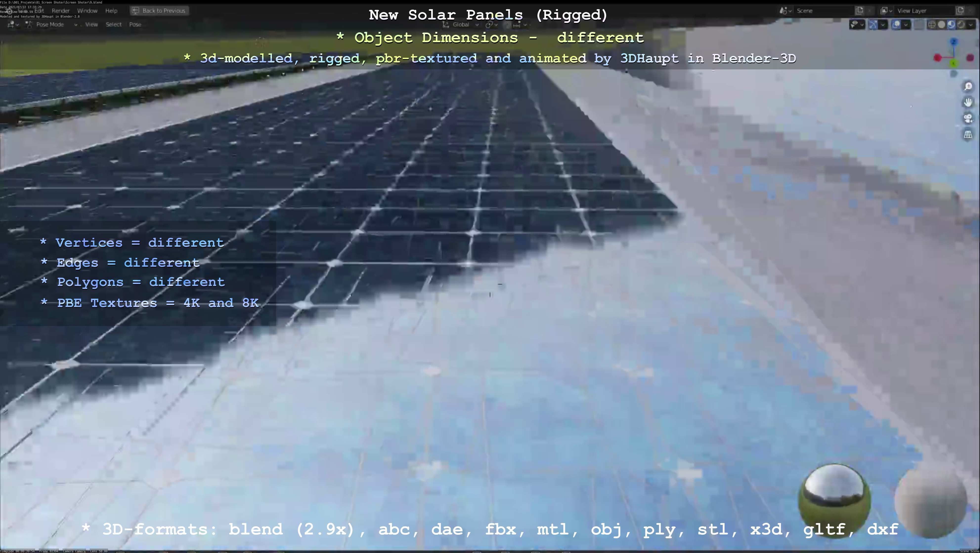Click the view layer browse icon

884,11
